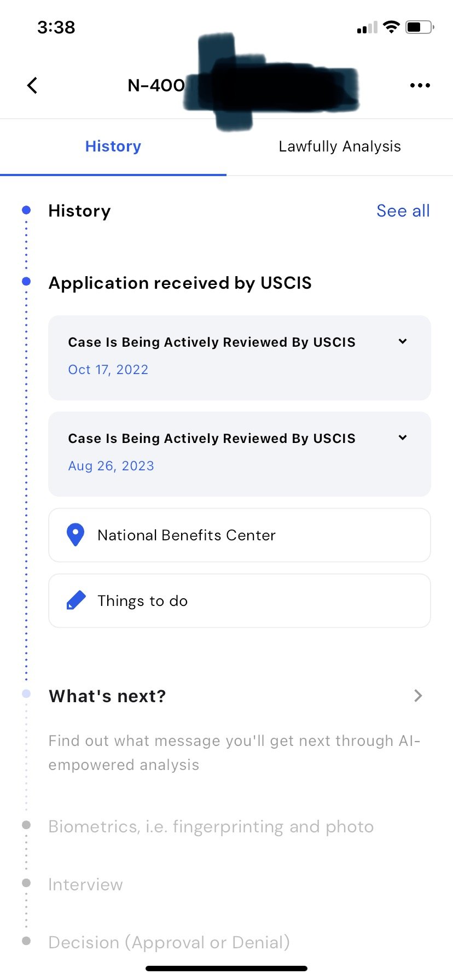Expand the Aug 26, 2023 case entry chevron
This screenshot has width=453, height=980.
(x=403, y=437)
